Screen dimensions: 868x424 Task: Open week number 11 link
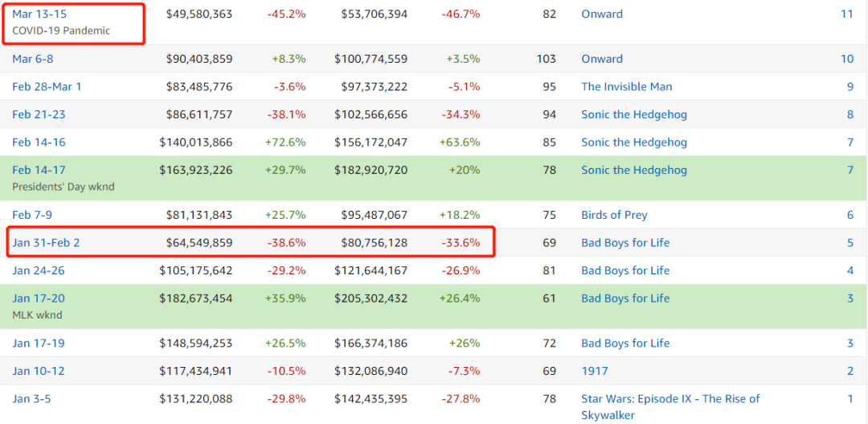[847, 14]
